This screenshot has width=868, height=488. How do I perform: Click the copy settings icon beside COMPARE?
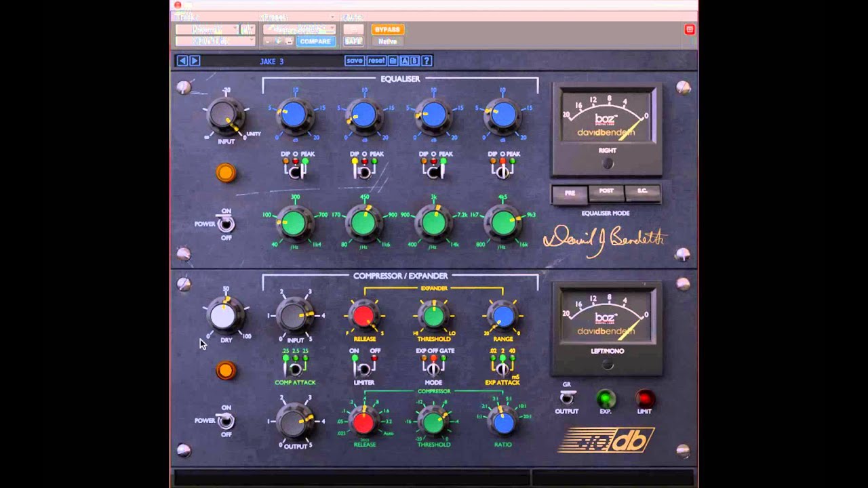click(x=289, y=41)
